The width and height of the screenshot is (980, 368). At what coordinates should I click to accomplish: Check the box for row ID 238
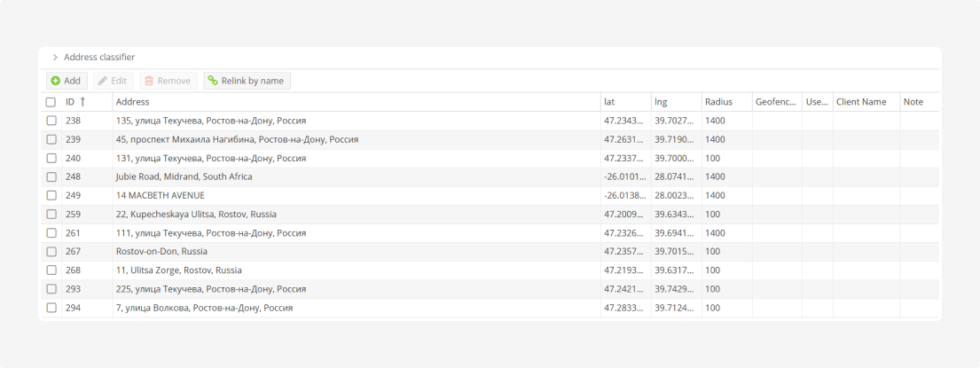(x=51, y=121)
